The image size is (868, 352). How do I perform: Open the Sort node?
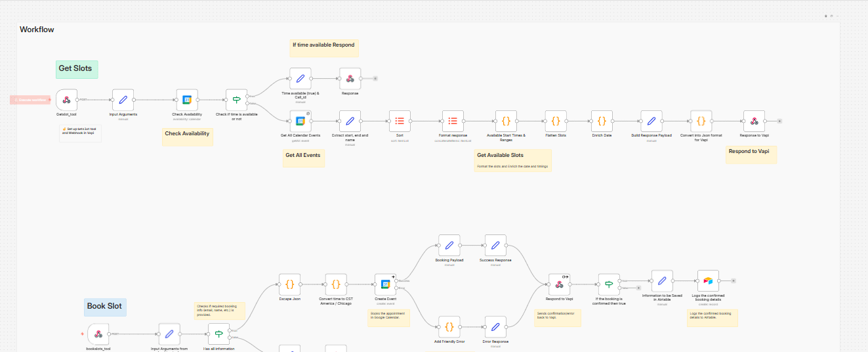pos(400,121)
